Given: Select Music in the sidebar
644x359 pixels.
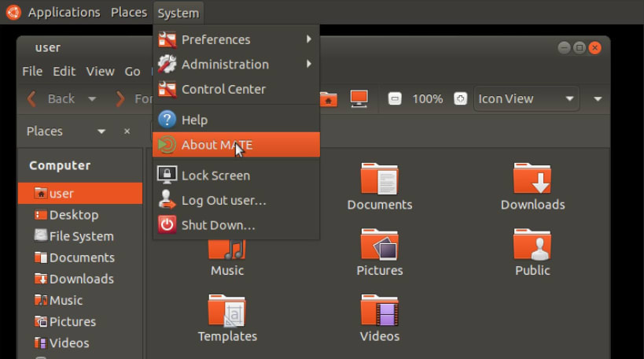Looking at the screenshot, I should [80, 300].
